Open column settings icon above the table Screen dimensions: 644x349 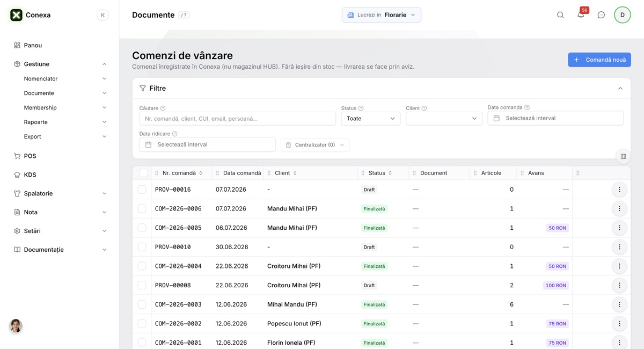tap(623, 156)
